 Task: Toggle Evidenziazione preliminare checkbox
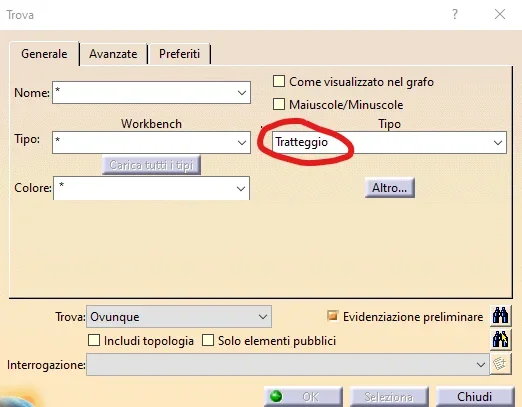[332, 316]
